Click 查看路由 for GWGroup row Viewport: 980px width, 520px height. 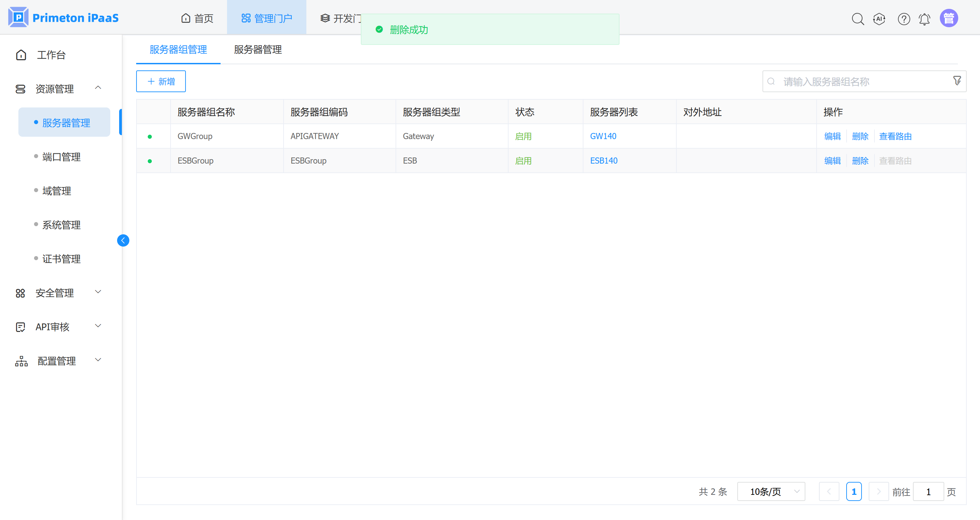click(896, 136)
